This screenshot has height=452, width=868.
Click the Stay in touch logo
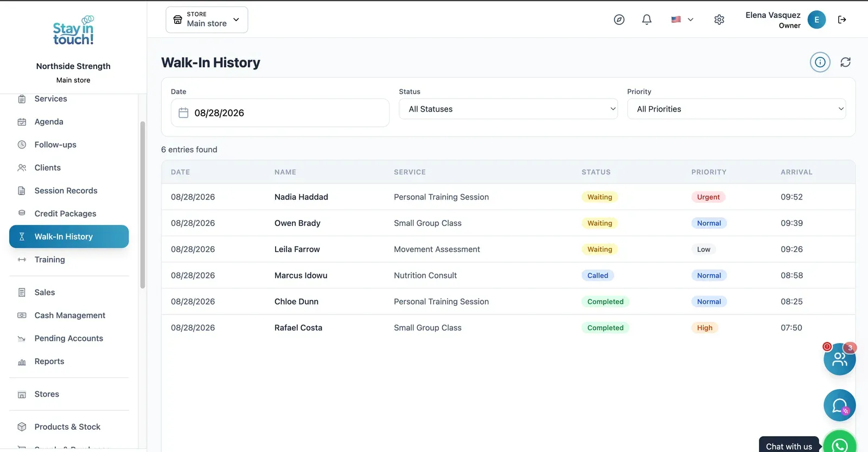(73, 30)
